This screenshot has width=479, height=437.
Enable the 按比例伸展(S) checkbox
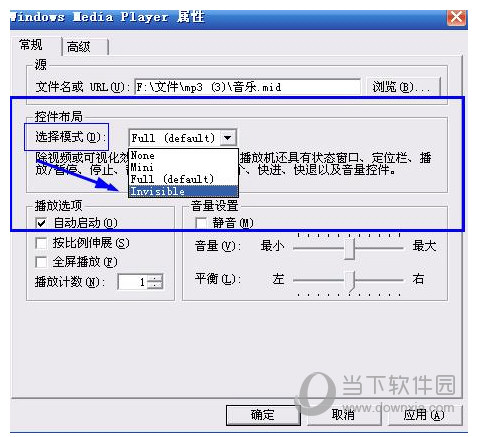point(41,243)
